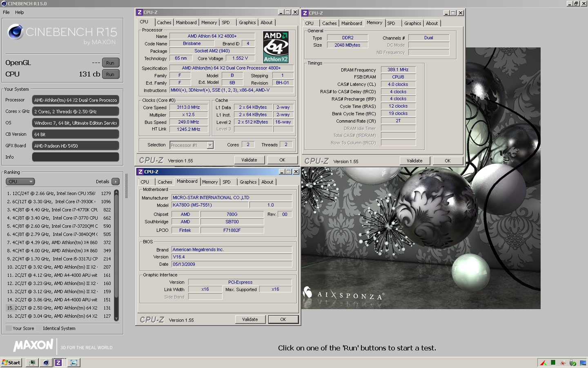Select ranking row 16 at 3.04 GHz 127
Viewport: 588px width, 368px height.
click(x=59, y=316)
